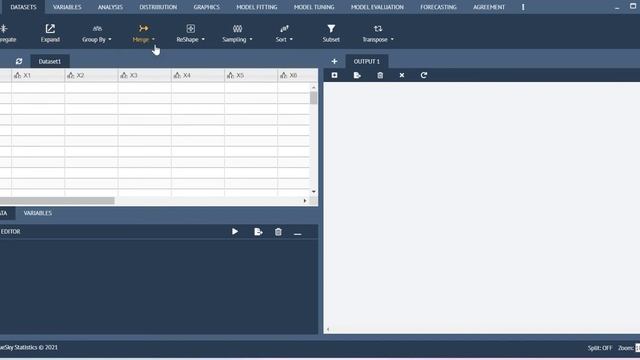Viewport: 640px width, 360px height.
Task: Switch to the lower VARIABLES tab
Action: tap(38, 213)
